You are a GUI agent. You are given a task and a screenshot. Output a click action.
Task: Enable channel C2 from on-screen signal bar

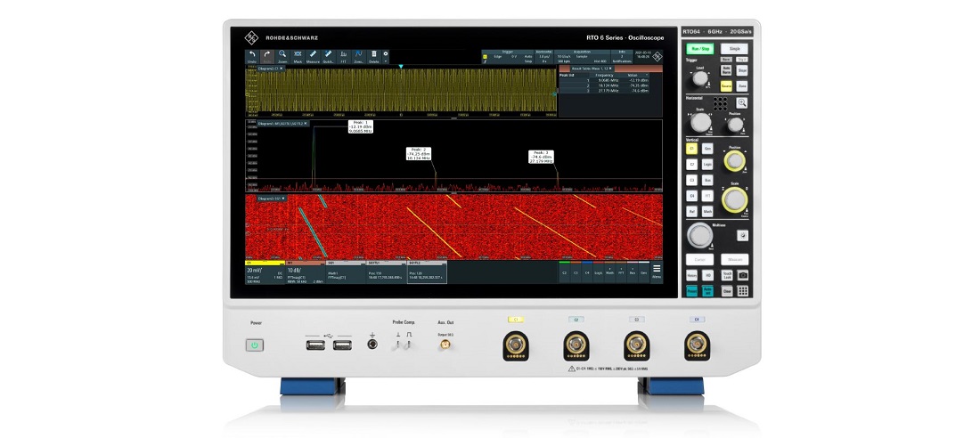[x=564, y=272]
